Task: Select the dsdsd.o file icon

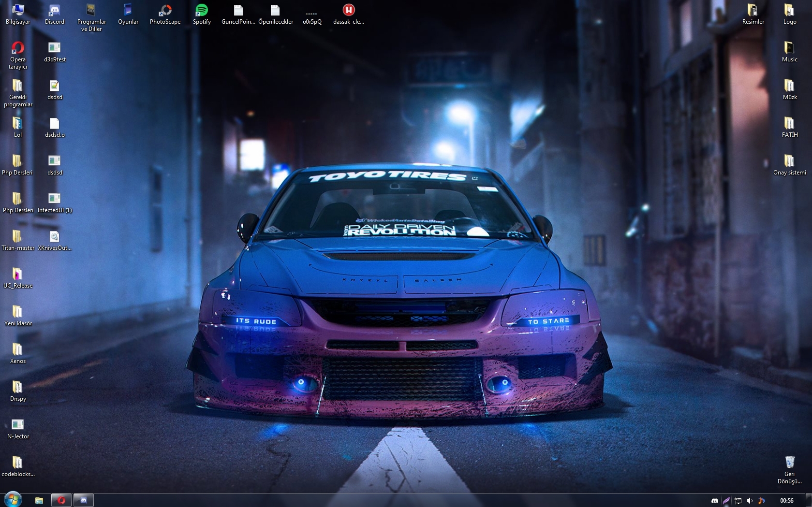Action: click(x=55, y=127)
